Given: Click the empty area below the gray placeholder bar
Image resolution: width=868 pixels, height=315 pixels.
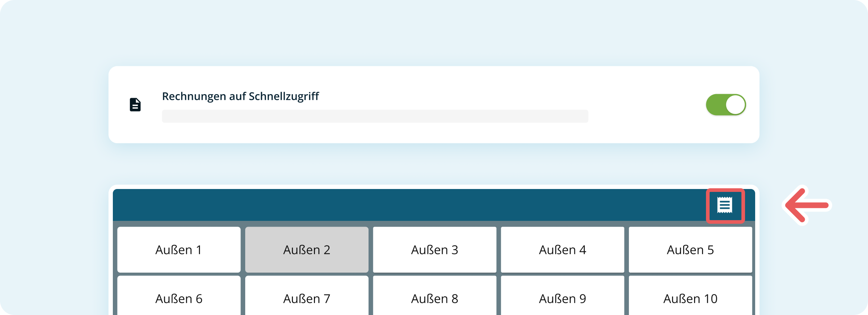Looking at the screenshot, I should (x=375, y=133).
